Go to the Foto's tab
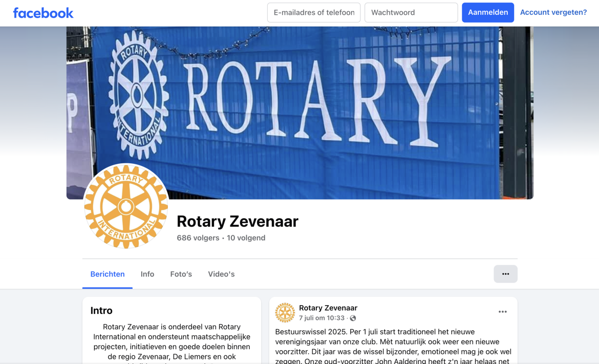599x364 pixels. pyautogui.click(x=181, y=274)
